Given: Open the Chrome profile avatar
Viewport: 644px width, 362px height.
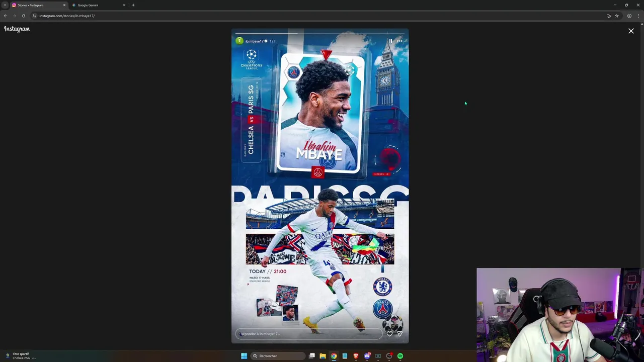Looking at the screenshot, I should pyautogui.click(x=629, y=16).
